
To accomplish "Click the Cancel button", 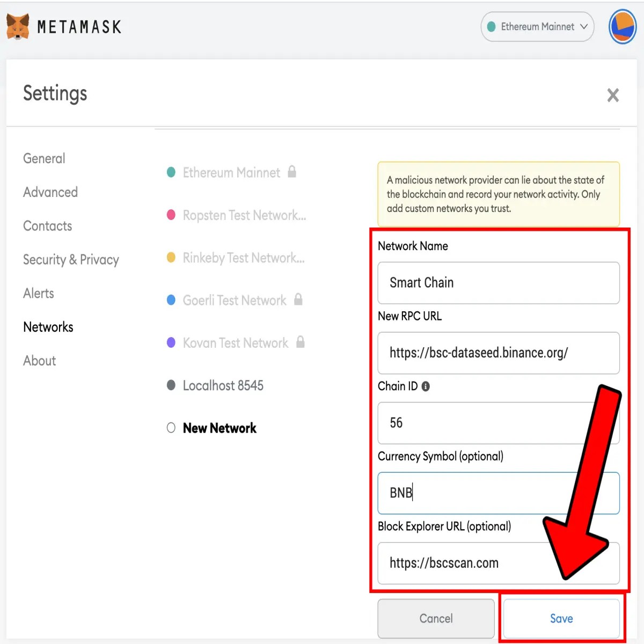I will (x=436, y=618).
